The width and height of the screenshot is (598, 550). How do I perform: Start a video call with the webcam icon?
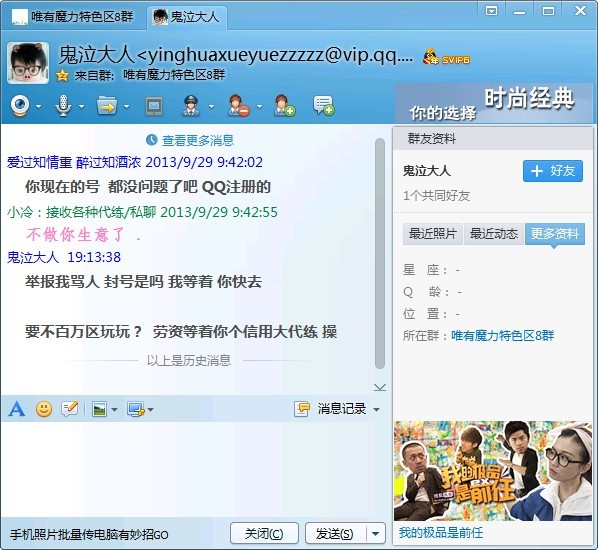(20, 106)
